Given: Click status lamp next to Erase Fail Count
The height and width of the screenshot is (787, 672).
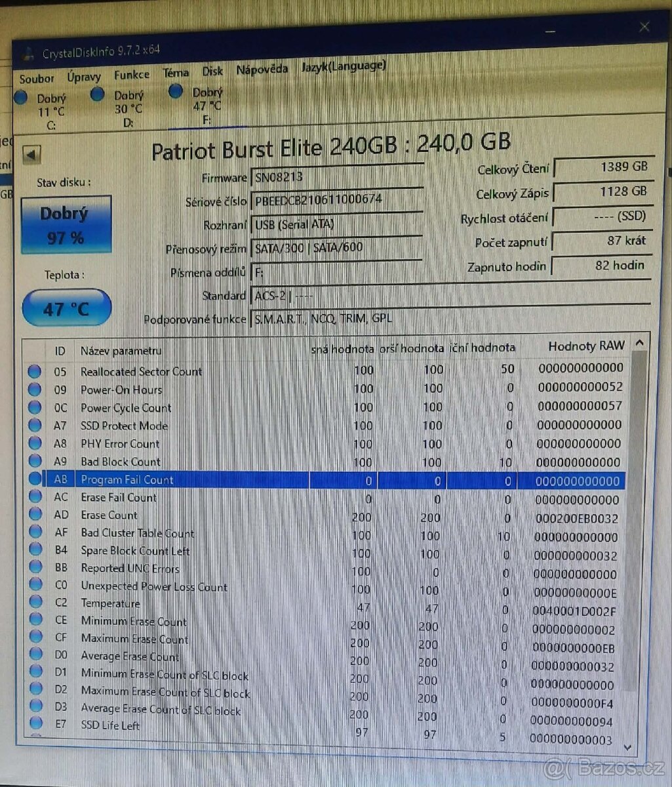Looking at the screenshot, I should [x=35, y=498].
